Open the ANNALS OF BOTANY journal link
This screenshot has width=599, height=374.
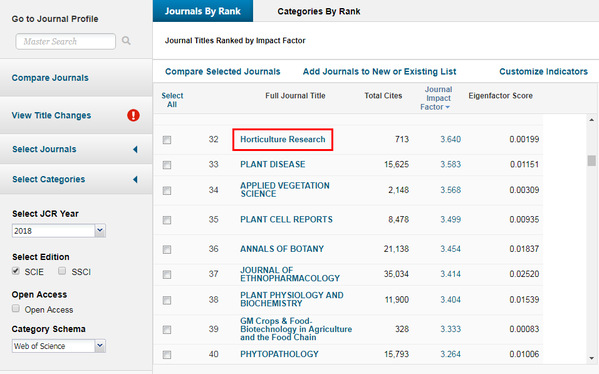tap(282, 249)
